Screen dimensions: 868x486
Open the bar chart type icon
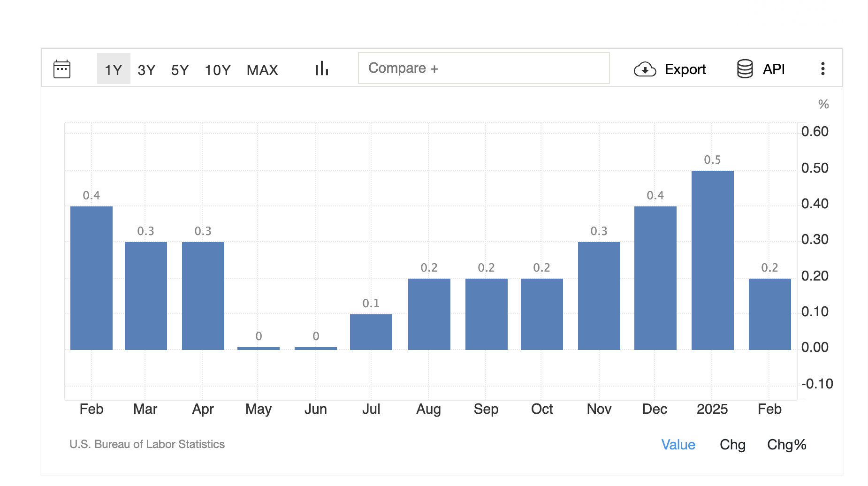click(322, 68)
